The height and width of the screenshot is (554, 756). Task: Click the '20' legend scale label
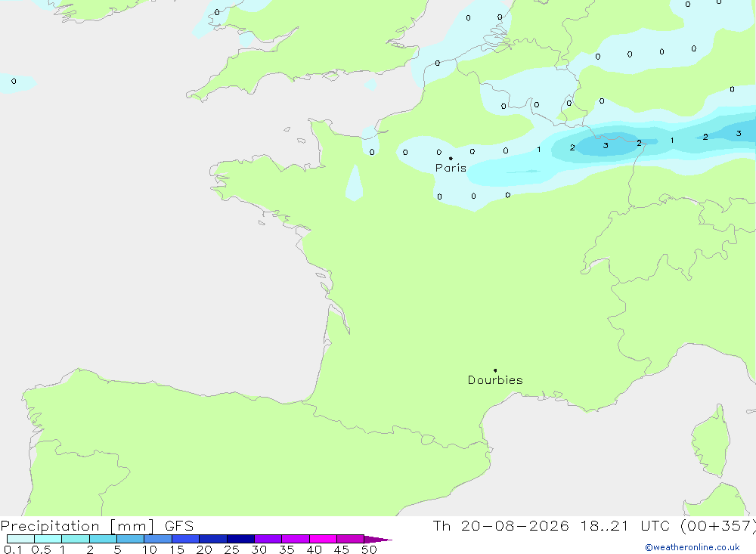[x=204, y=549]
